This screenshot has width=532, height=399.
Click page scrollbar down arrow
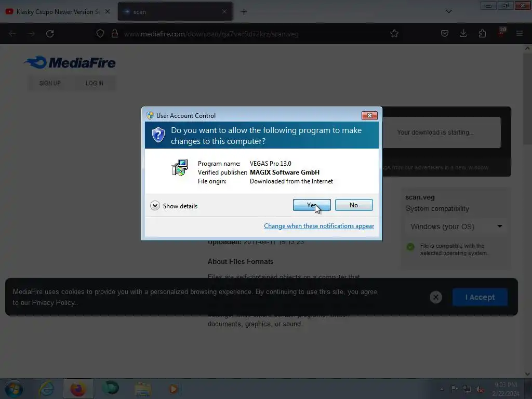click(528, 374)
